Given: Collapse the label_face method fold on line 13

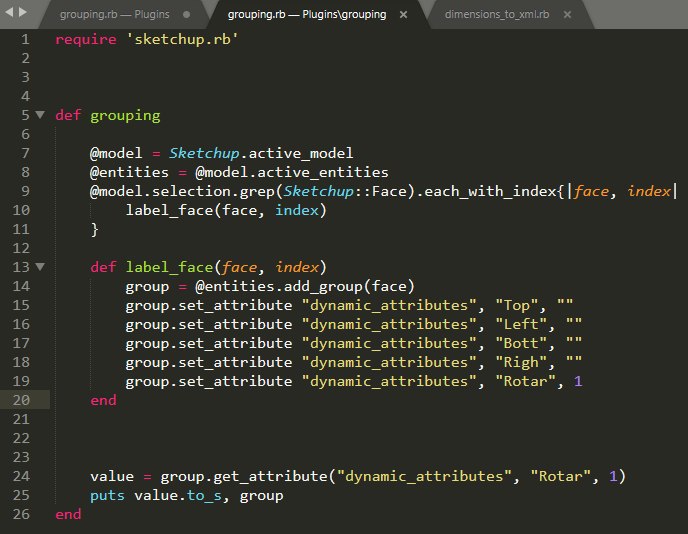Looking at the screenshot, I should coord(40,267).
